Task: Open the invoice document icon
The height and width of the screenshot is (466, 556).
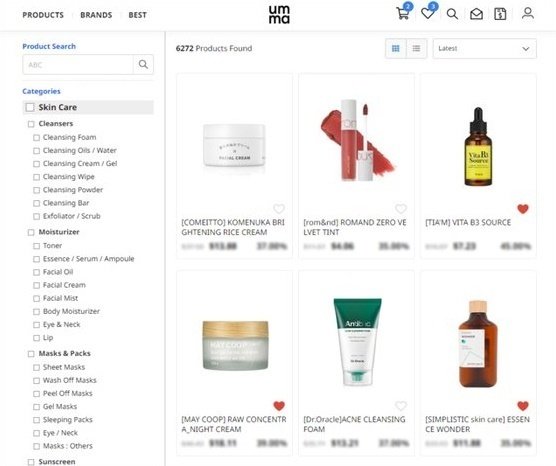Action: point(500,14)
